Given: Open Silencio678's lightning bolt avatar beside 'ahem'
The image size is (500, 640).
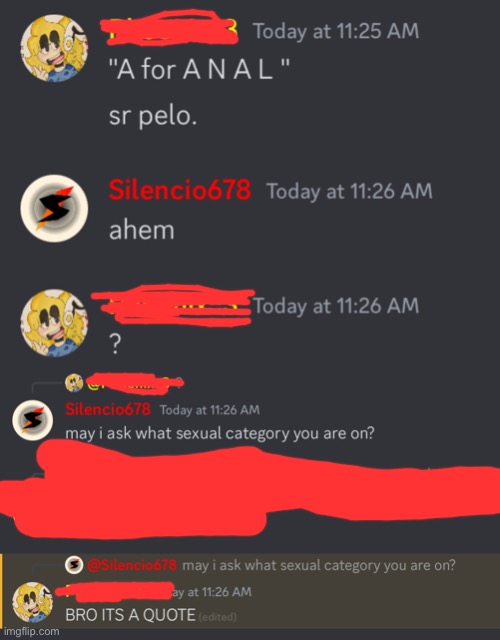Looking at the screenshot, I should pyautogui.click(x=54, y=209).
